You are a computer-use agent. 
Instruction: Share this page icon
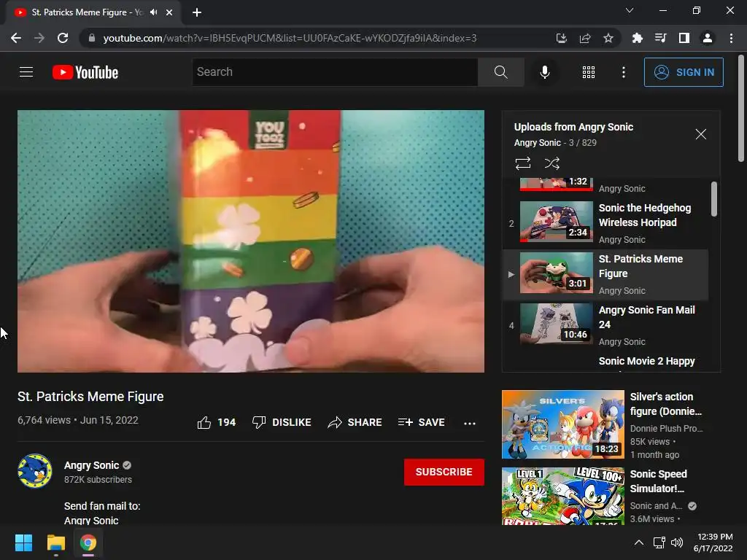tap(584, 38)
